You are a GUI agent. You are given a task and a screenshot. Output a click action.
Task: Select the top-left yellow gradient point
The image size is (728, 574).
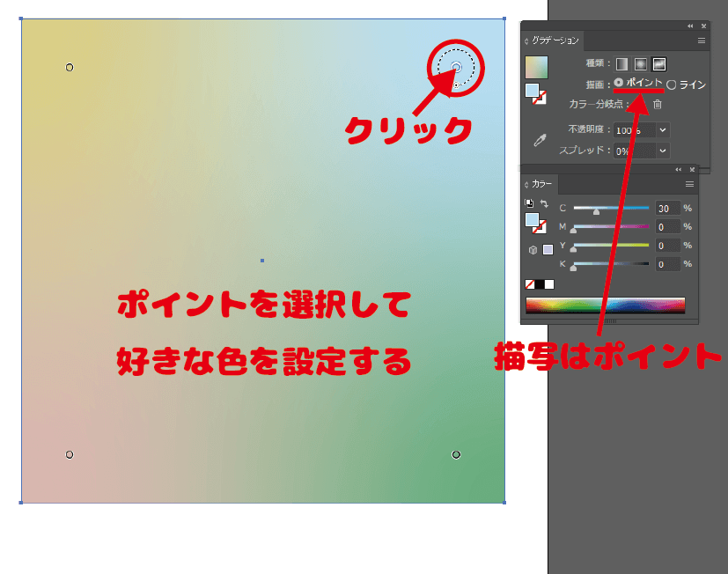pos(70,67)
